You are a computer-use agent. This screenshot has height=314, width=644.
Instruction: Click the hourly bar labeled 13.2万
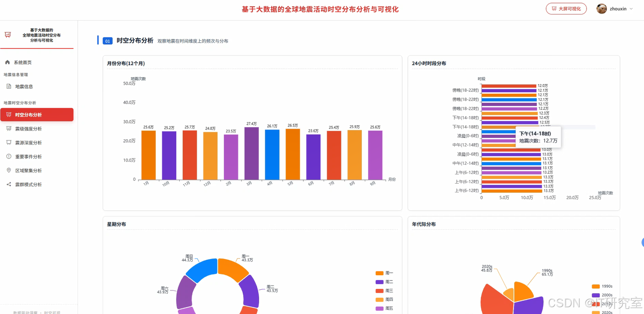coord(512,173)
